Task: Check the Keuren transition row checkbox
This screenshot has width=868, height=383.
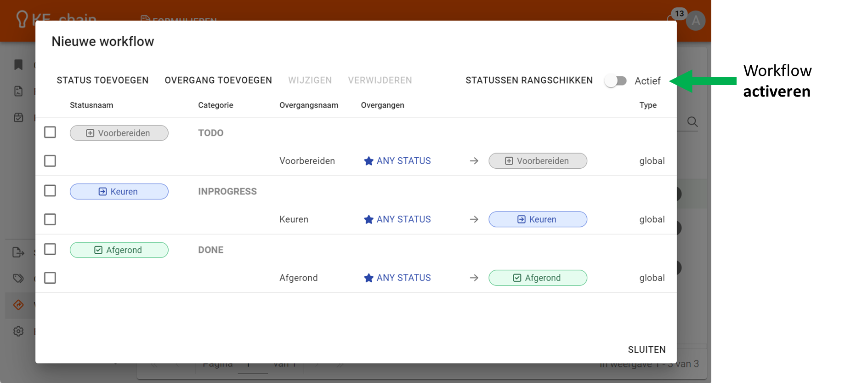Action: click(50, 219)
